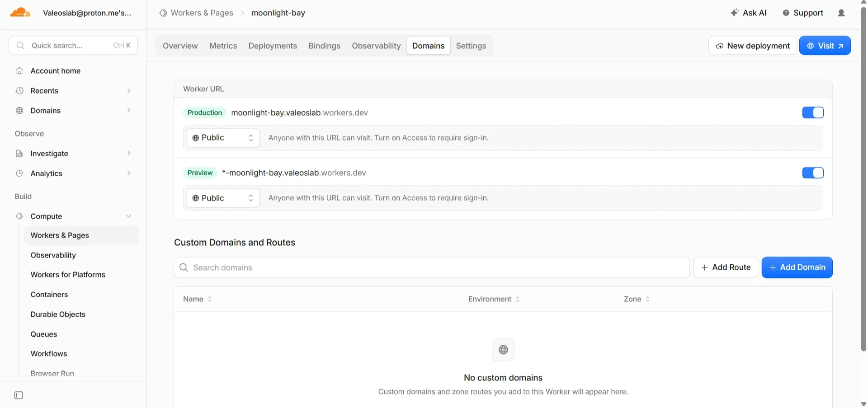Expand the Analytics chevron

129,174
